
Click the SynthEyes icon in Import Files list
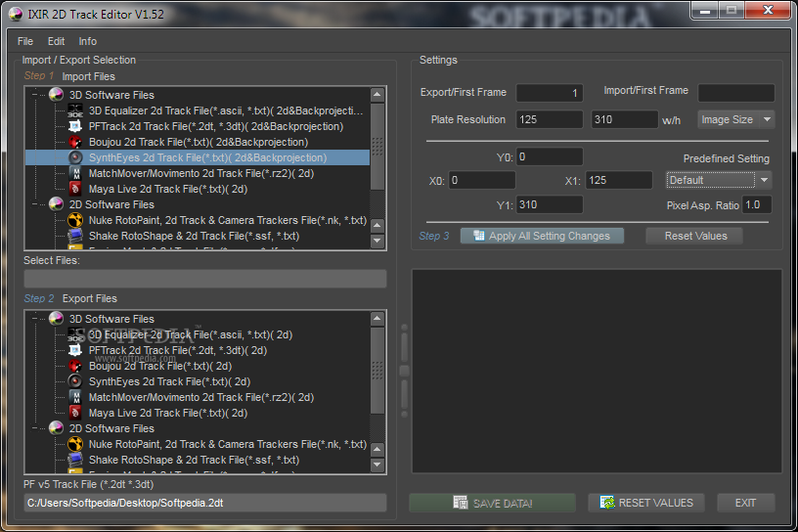[75, 157]
